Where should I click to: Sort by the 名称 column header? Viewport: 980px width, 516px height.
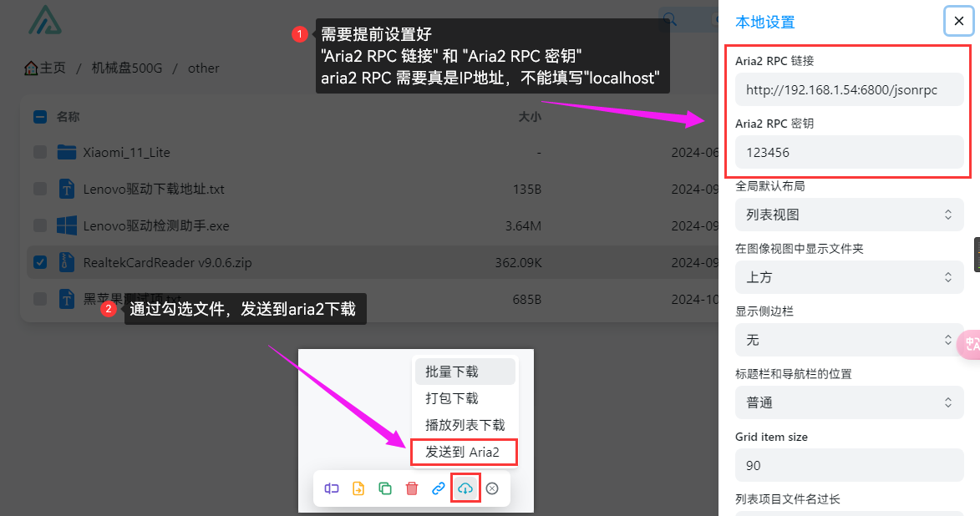click(69, 117)
